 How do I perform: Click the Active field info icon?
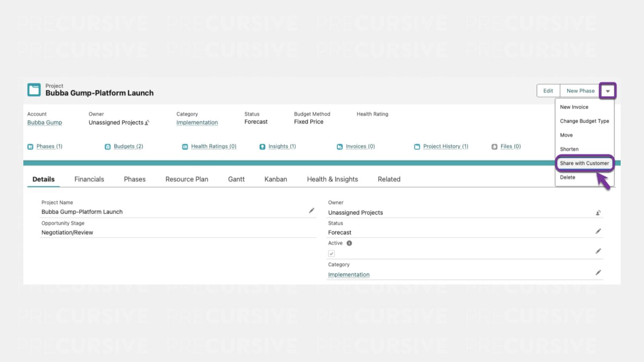coord(349,243)
